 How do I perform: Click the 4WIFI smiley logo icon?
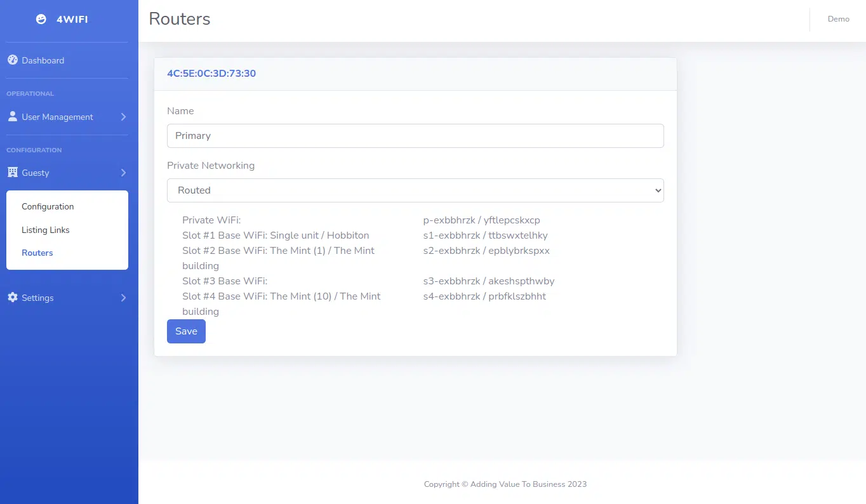(x=41, y=19)
